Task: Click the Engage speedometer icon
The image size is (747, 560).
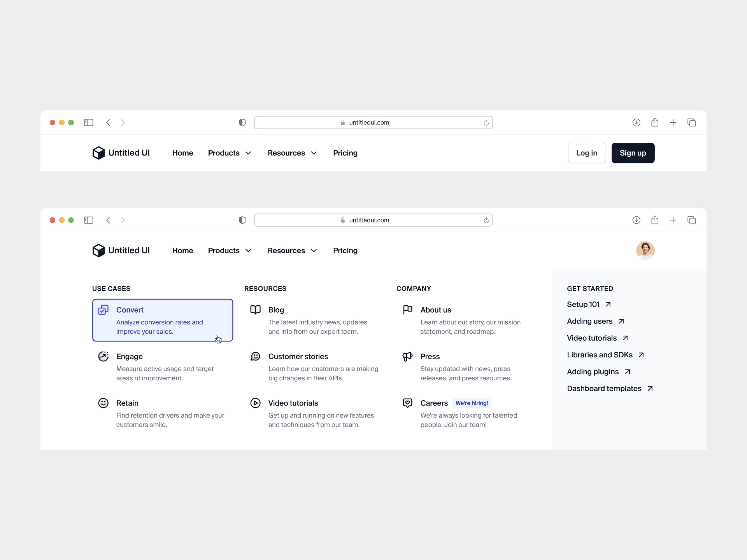Action: click(103, 356)
